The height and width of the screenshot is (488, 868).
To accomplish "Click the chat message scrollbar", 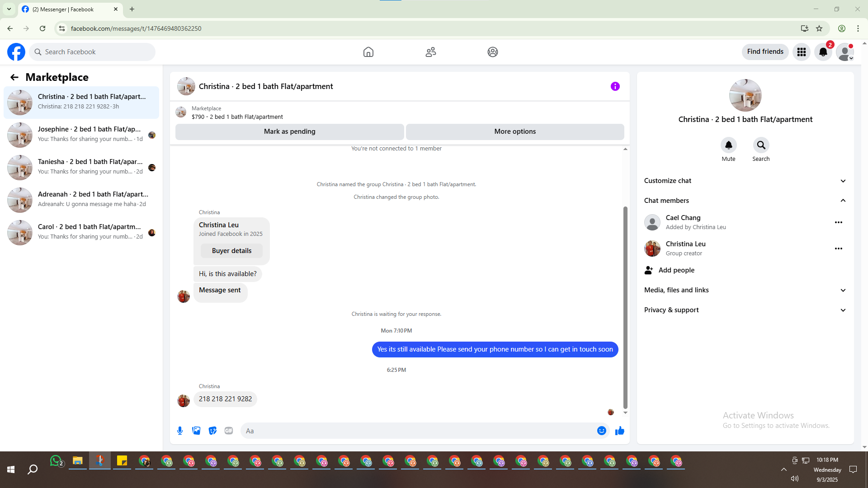I will [x=625, y=308].
